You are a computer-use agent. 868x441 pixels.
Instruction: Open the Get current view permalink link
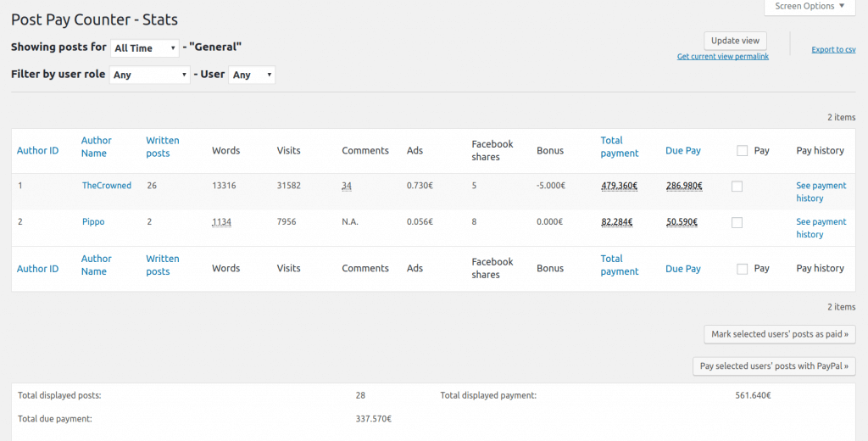(x=722, y=57)
